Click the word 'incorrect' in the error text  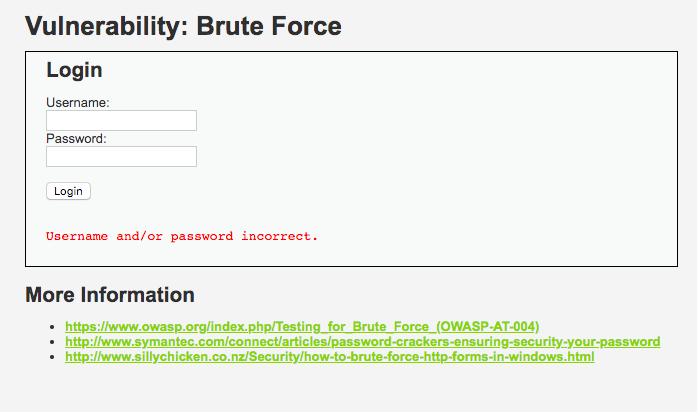[x=279, y=237]
